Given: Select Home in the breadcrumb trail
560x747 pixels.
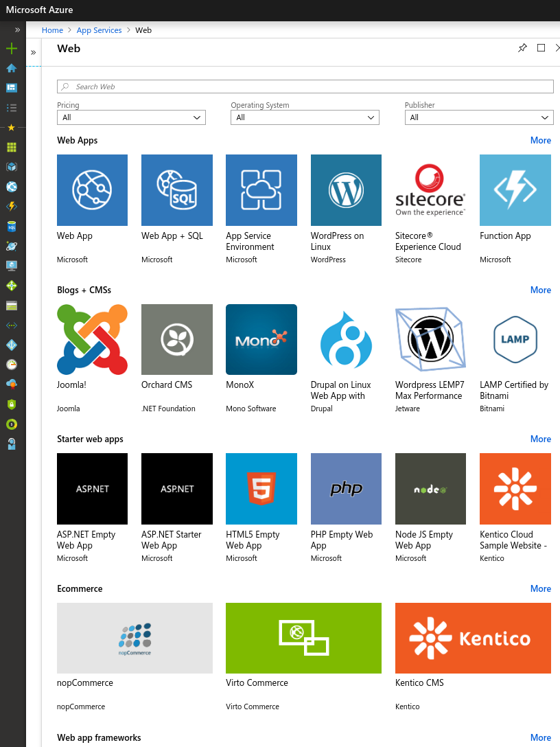Looking at the screenshot, I should [52, 30].
